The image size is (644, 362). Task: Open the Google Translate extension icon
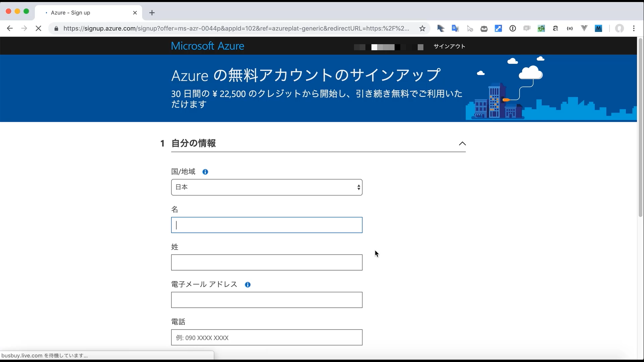pos(455,28)
